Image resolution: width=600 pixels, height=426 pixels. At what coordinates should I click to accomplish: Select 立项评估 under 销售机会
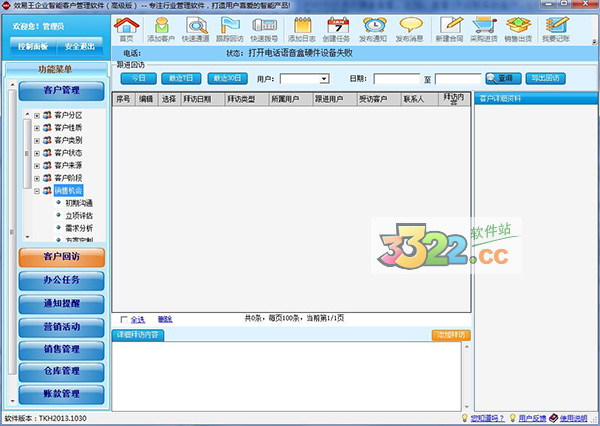click(x=79, y=216)
